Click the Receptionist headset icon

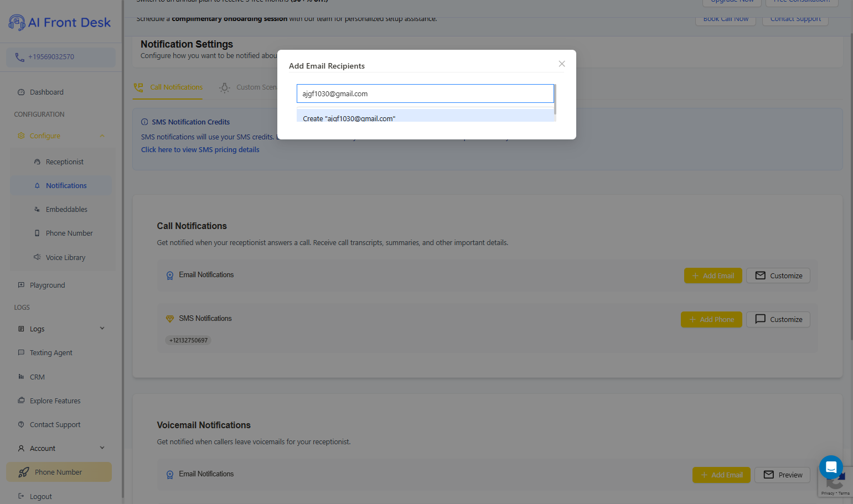tap(37, 162)
